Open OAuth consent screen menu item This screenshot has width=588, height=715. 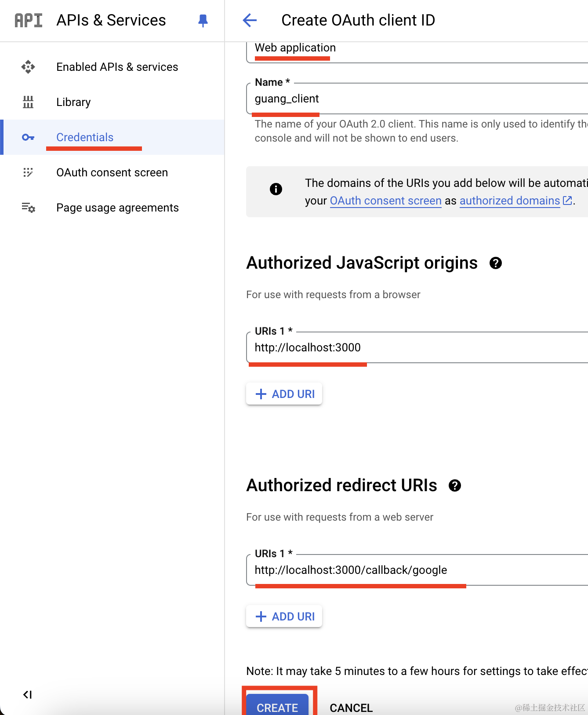coord(112,172)
